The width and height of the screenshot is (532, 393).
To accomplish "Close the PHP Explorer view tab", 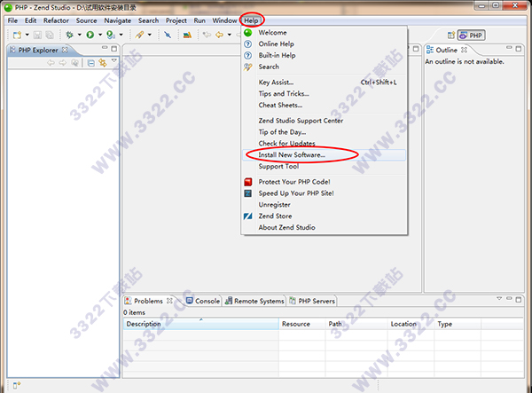I will click(x=65, y=50).
